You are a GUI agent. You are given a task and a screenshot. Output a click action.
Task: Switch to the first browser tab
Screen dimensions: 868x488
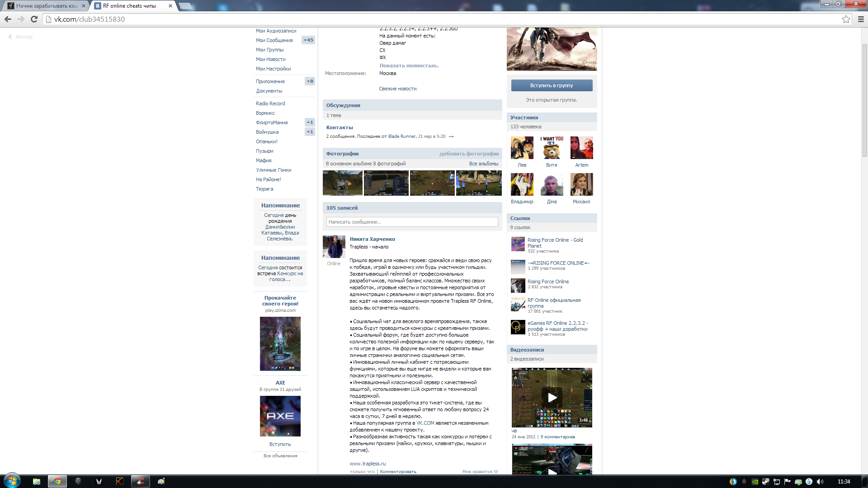click(46, 6)
